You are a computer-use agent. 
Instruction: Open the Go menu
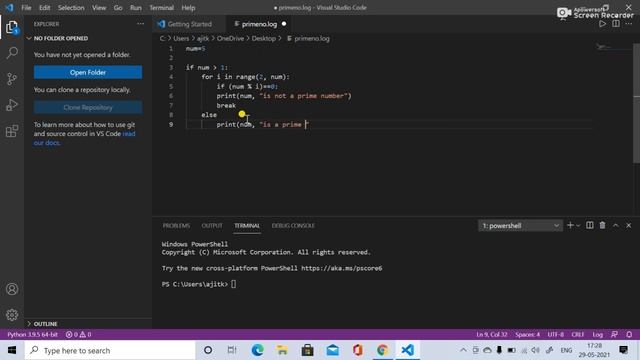click(x=118, y=7)
